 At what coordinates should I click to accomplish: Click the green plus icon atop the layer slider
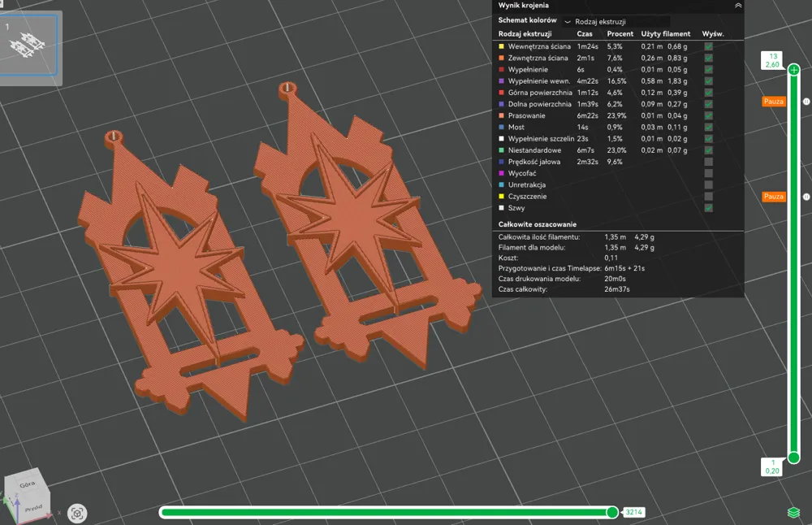pyautogui.click(x=793, y=70)
